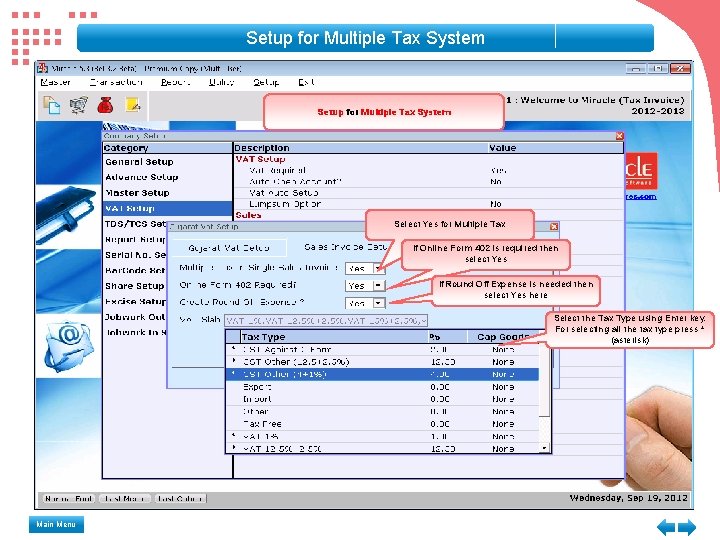Click the Exit menu item

click(x=306, y=82)
